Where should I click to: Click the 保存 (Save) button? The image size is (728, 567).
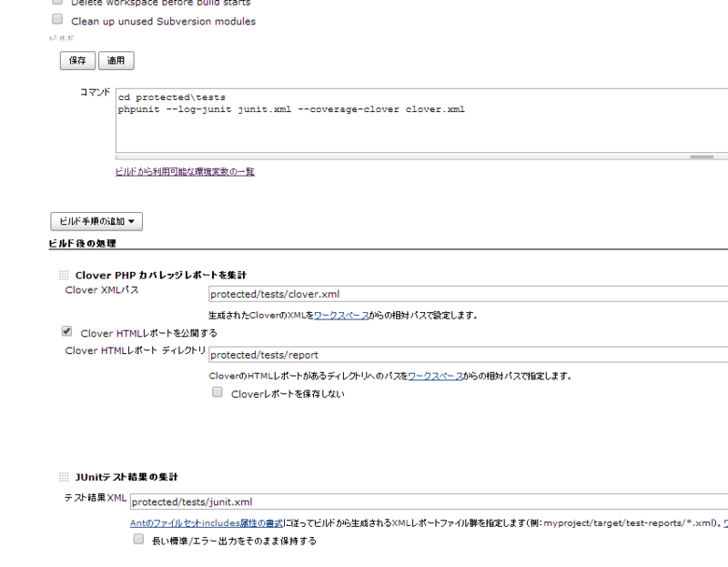click(x=77, y=60)
